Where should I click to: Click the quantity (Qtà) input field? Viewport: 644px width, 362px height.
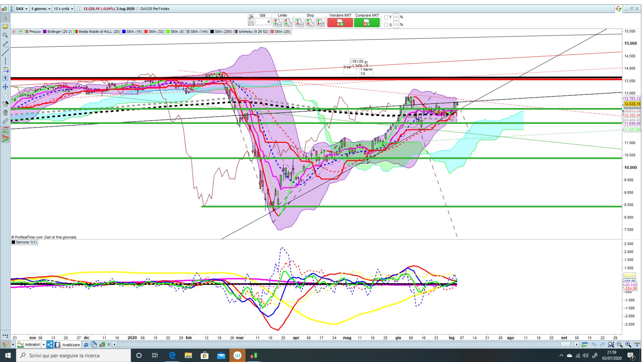(x=263, y=22)
